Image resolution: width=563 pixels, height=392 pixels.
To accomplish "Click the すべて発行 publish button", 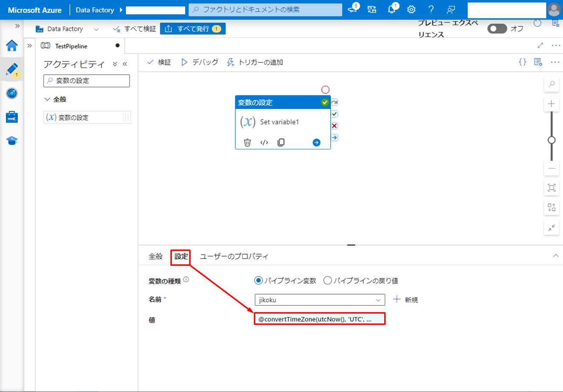I will pyautogui.click(x=193, y=29).
